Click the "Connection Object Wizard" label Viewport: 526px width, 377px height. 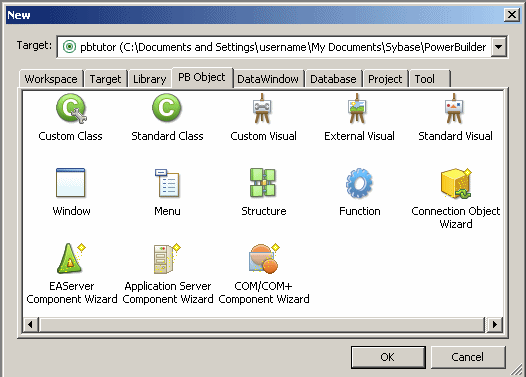pyautogui.click(x=456, y=217)
